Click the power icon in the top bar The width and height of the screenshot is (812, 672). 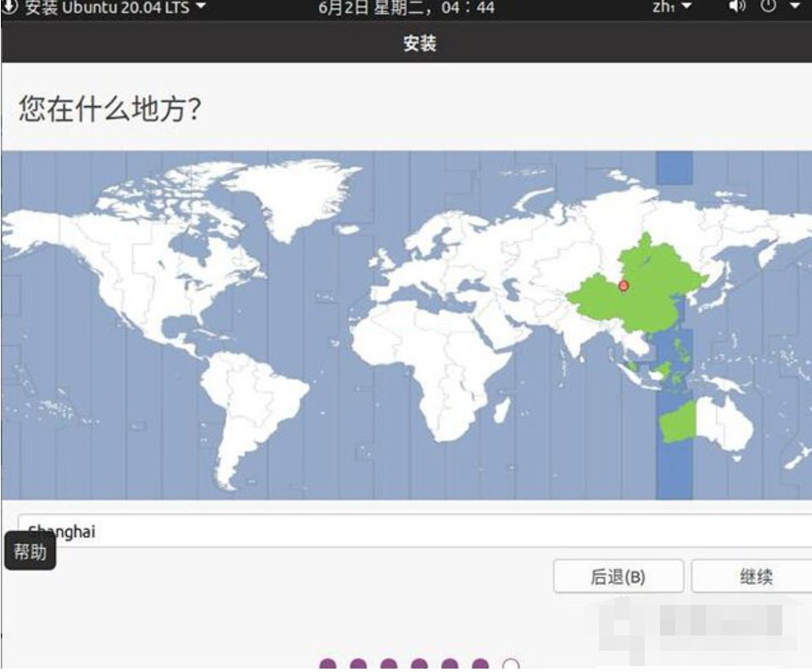coord(768,8)
